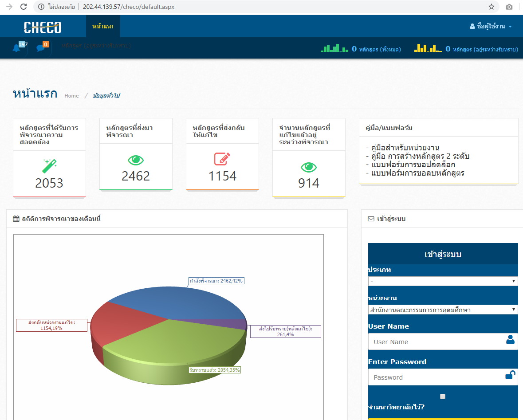Image resolution: width=523 pixels, height=420 pixels.
Task: Click the blue pie chart slice
Action: tap(169, 302)
